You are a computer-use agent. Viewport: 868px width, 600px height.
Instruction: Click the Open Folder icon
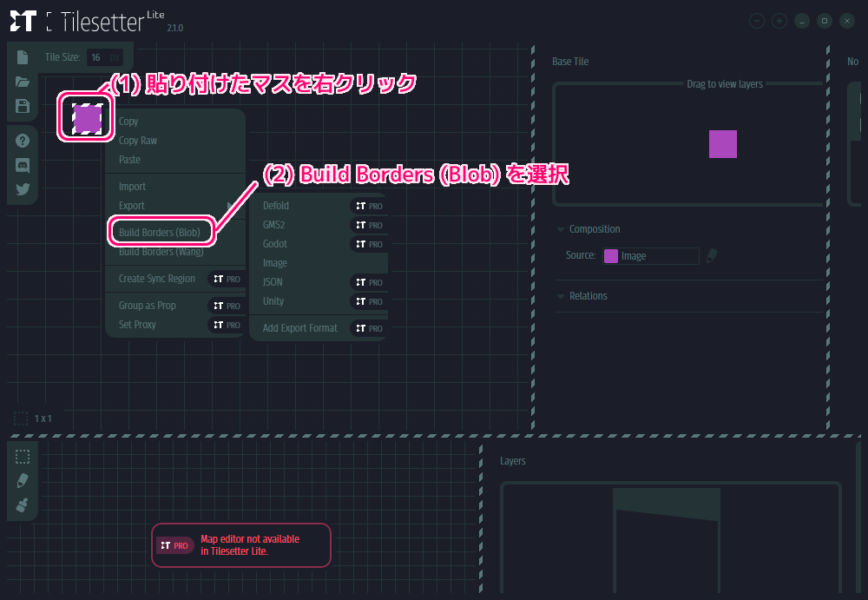pyautogui.click(x=23, y=82)
